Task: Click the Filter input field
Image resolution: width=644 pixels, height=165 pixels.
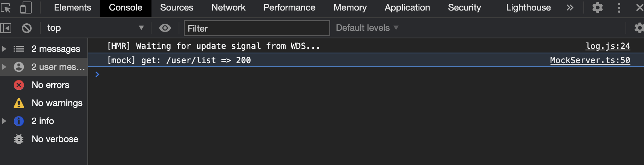Action: (x=256, y=28)
